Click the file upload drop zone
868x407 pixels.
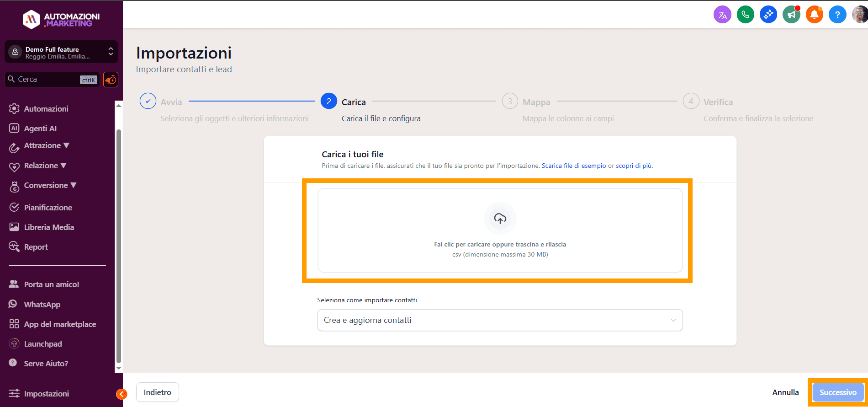500,230
